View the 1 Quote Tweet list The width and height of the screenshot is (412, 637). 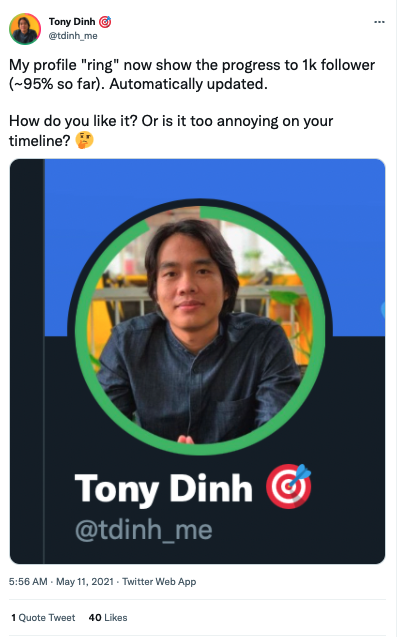[x=43, y=618]
